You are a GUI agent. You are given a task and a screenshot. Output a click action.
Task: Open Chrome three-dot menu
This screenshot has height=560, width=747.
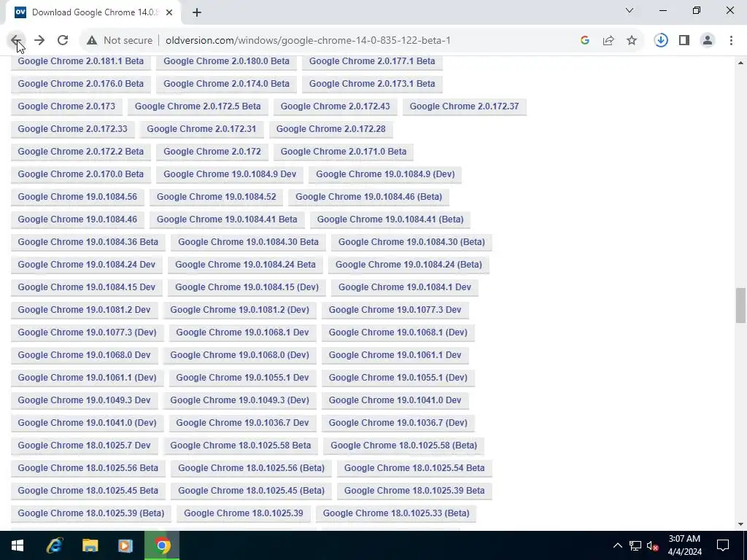(x=731, y=41)
